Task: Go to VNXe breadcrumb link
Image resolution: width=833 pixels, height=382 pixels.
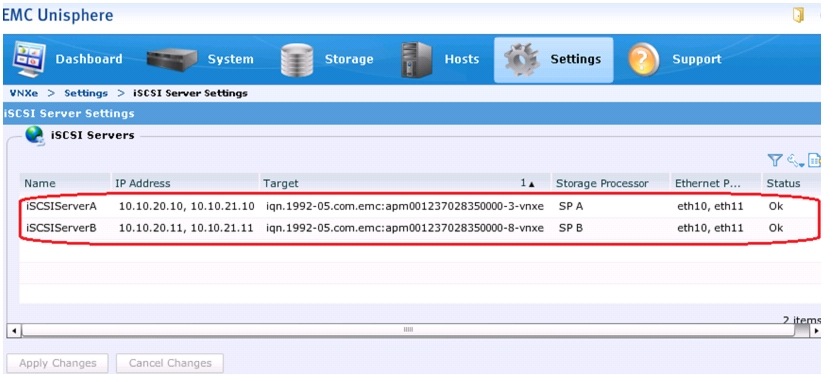Action: pyautogui.click(x=24, y=93)
